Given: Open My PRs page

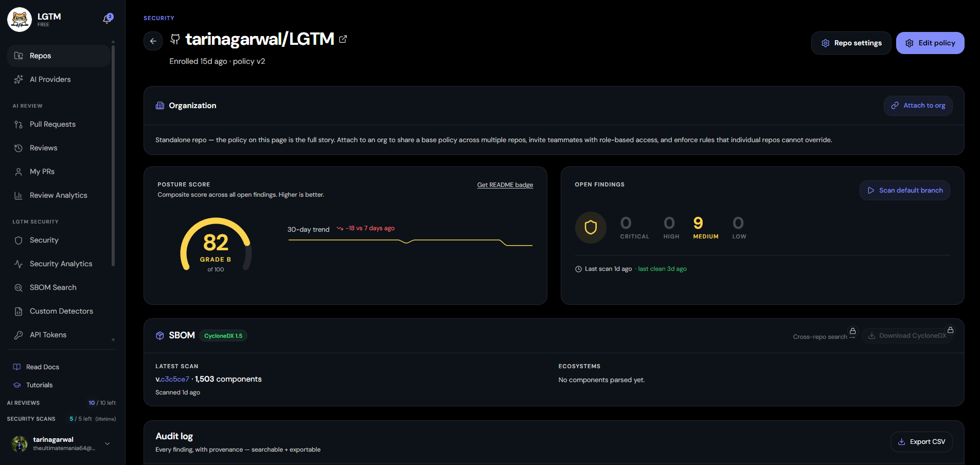Looking at the screenshot, I should 59,171.
